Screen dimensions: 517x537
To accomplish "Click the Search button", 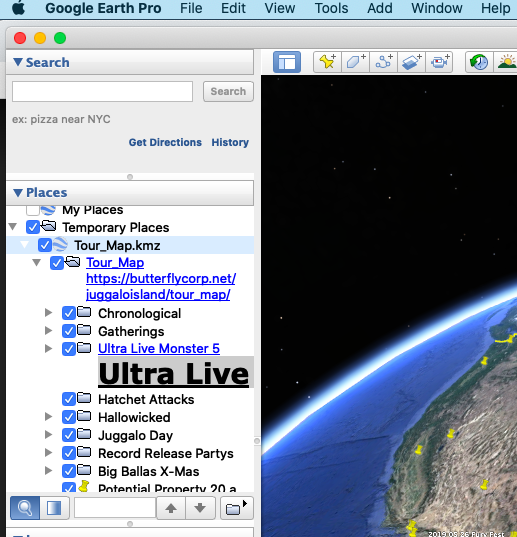I will tap(228, 91).
